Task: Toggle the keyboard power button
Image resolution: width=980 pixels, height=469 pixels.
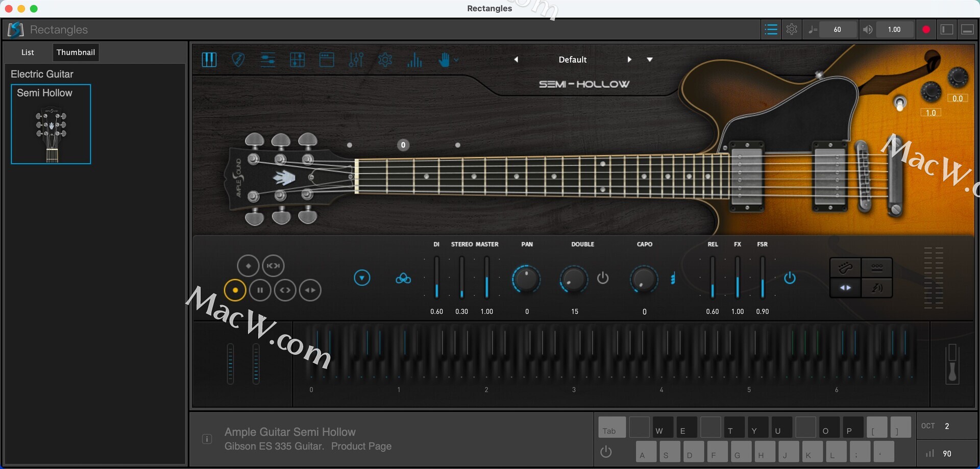Action: pyautogui.click(x=606, y=452)
